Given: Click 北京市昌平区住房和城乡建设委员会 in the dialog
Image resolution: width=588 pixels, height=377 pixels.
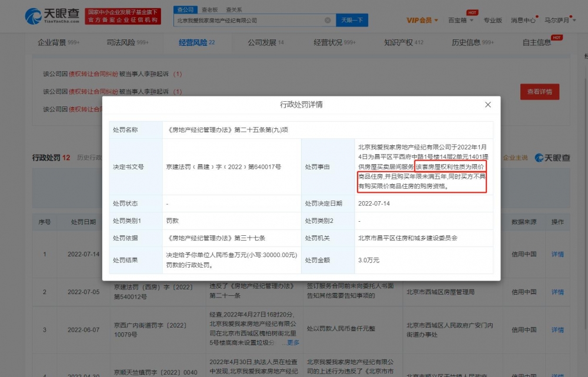Looking at the screenshot, I should point(407,238).
